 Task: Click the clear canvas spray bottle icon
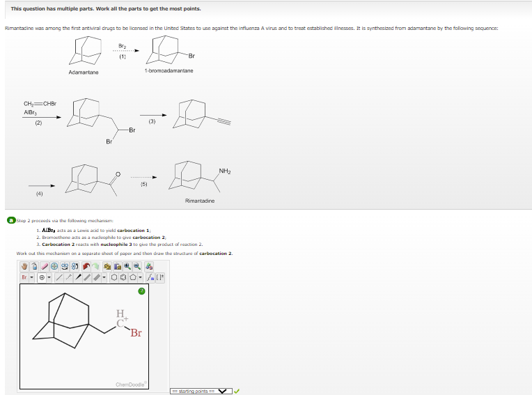tap(34, 266)
